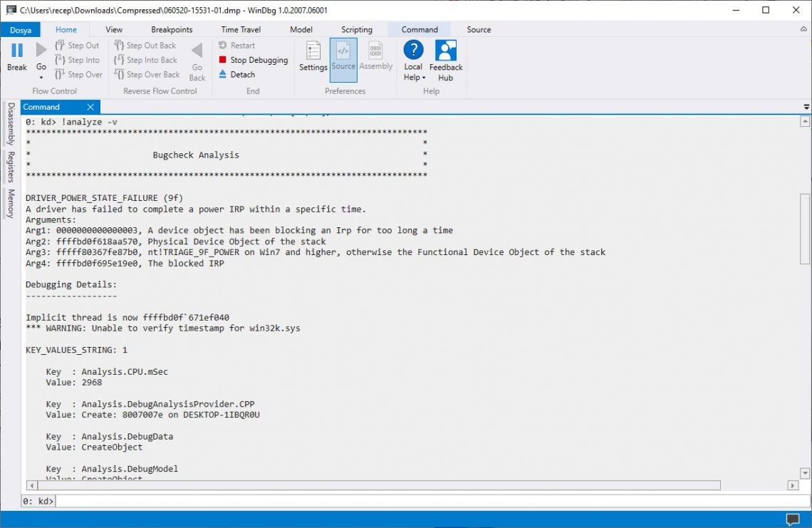Open the Dosya file menu
This screenshot has height=528, width=812.
[x=21, y=29]
